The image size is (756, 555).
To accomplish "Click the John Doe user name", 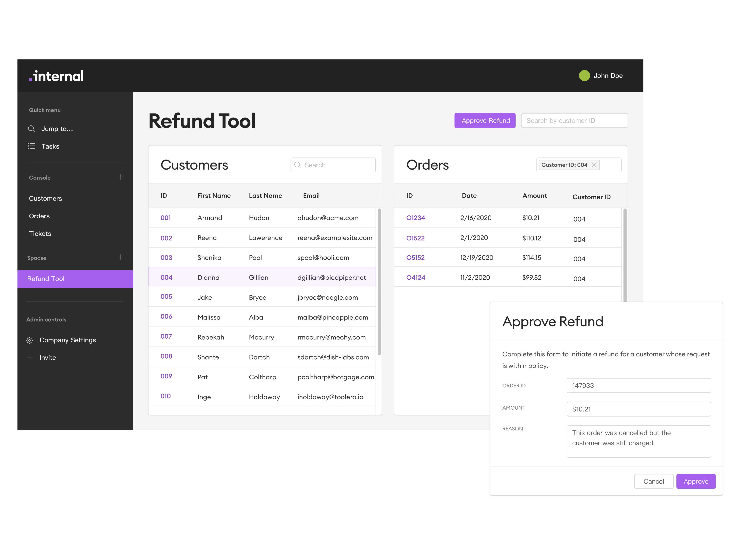I will [608, 76].
